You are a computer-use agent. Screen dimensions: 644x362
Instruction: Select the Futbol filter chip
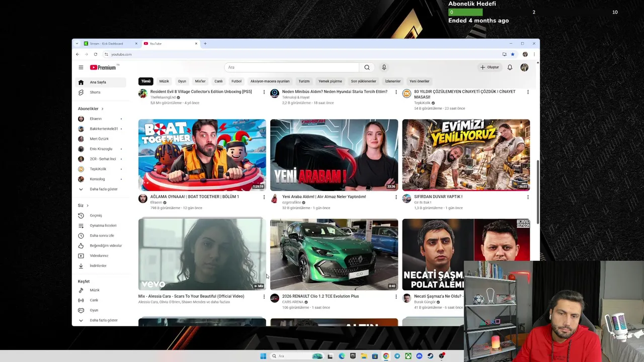pyautogui.click(x=236, y=81)
